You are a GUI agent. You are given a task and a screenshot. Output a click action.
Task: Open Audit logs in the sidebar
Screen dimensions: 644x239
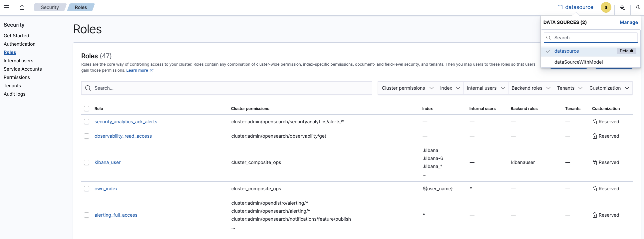(x=15, y=94)
